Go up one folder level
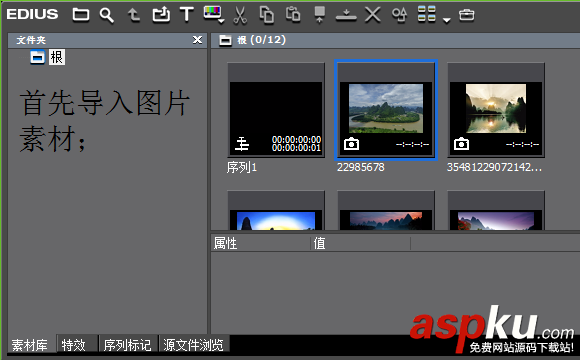Image resolution: width=580 pixels, height=360 pixels. (x=134, y=15)
